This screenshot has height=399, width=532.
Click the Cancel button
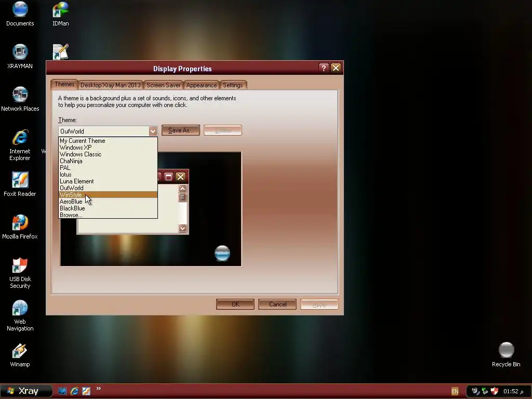[x=277, y=304]
